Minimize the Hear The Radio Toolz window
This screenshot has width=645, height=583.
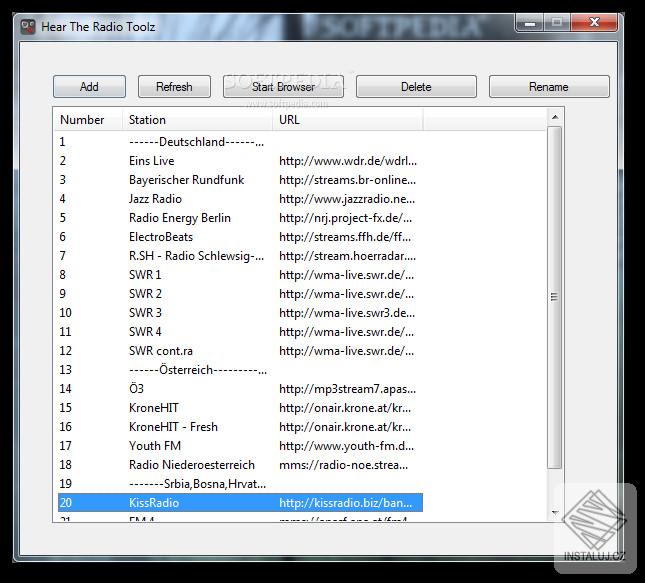[530, 23]
